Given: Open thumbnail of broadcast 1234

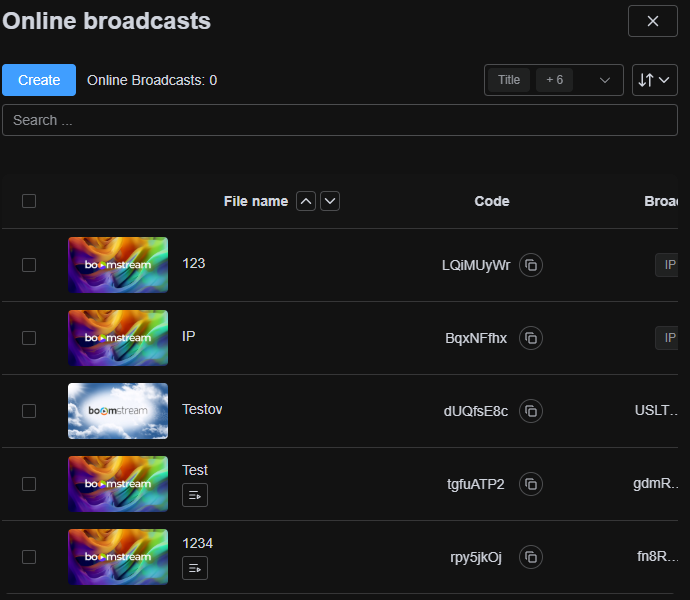Looking at the screenshot, I should [118, 557].
